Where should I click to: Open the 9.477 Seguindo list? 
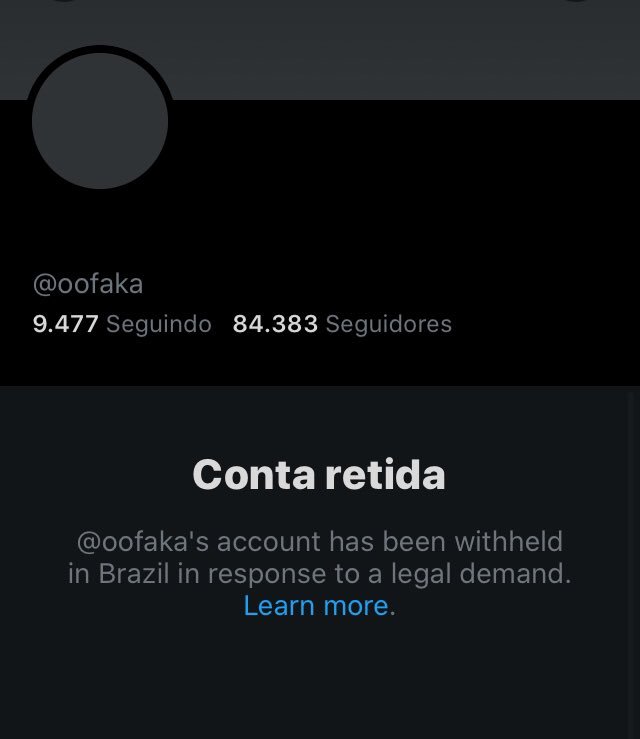122,324
